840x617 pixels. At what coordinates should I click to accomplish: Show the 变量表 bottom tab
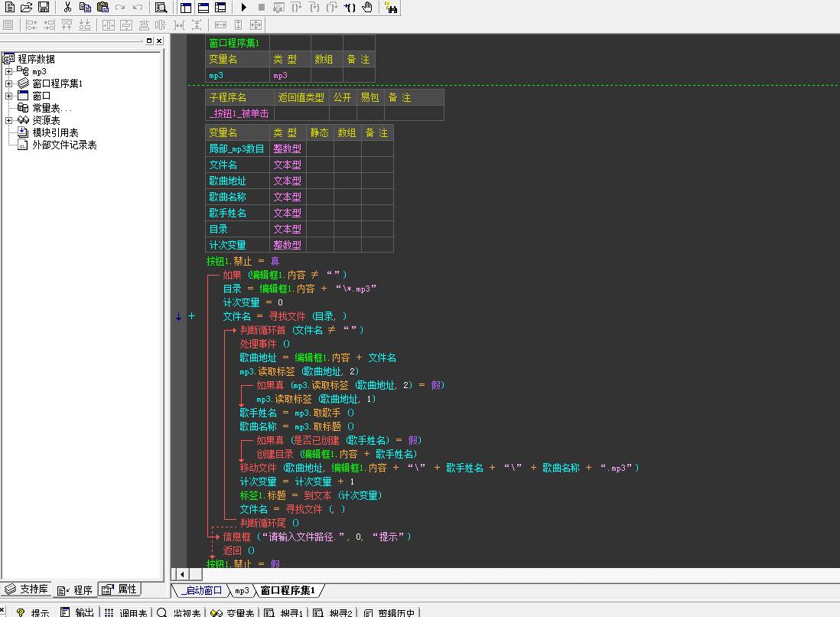[233, 612]
